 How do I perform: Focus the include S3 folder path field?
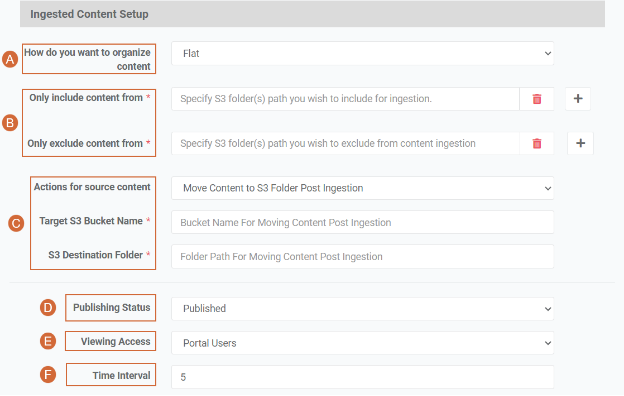pyautogui.click(x=345, y=99)
